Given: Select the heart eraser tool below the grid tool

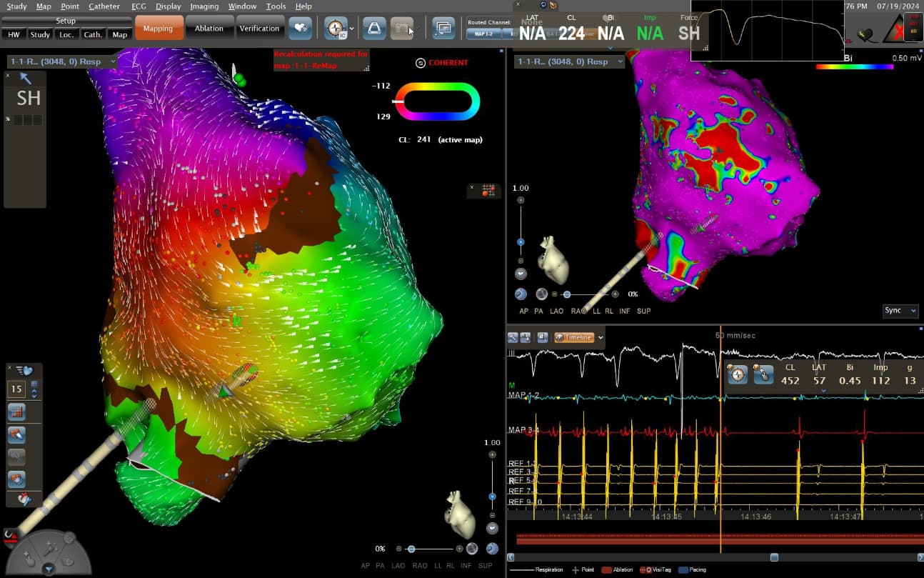Looking at the screenshot, I should point(16,434).
